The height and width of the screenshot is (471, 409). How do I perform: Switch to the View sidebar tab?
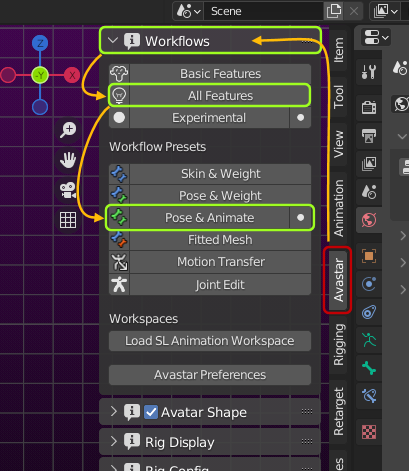338,144
